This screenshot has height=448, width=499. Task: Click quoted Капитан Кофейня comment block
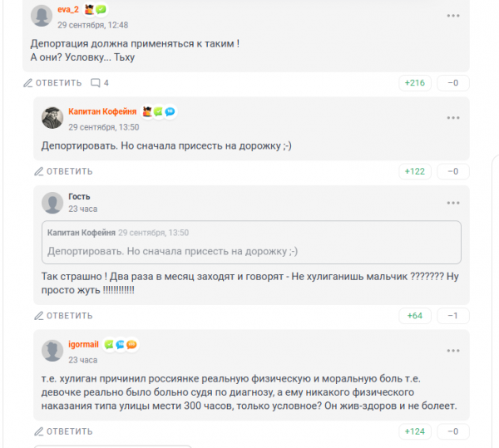pos(250,242)
